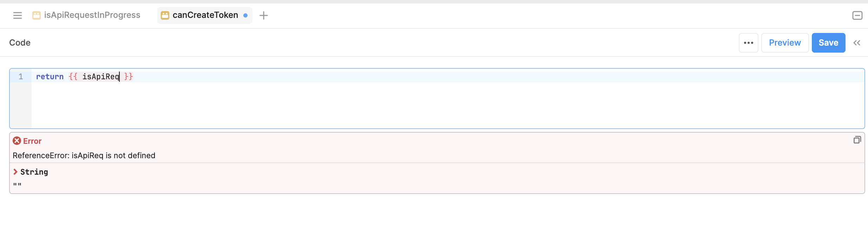Image resolution: width=868 pixels, height=235 pixels.
Task: Click line number 1 in gutter
Action: pyautogui.click(x=21, y=76)
